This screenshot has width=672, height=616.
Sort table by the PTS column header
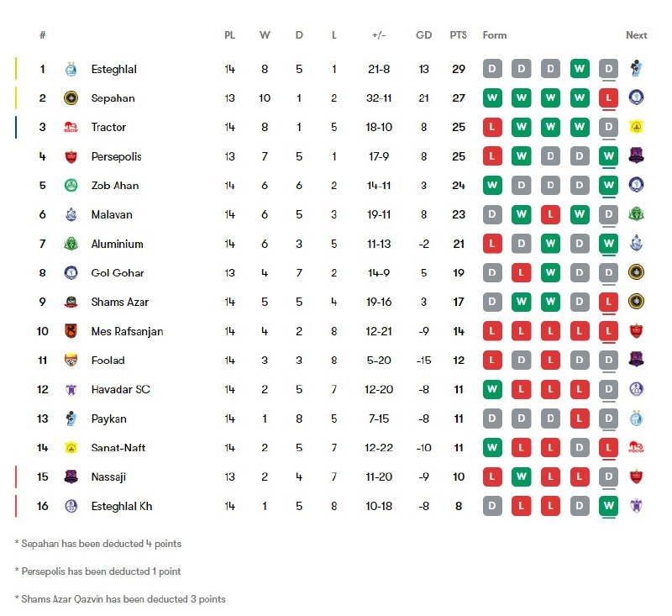coord(458,35)
